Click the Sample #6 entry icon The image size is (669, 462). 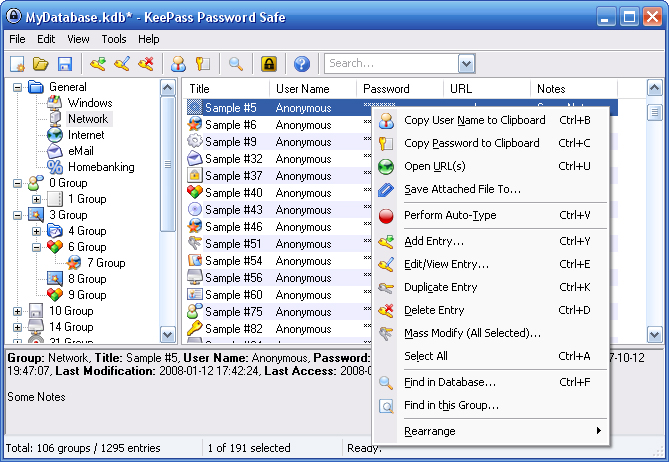tap(195, 125)
